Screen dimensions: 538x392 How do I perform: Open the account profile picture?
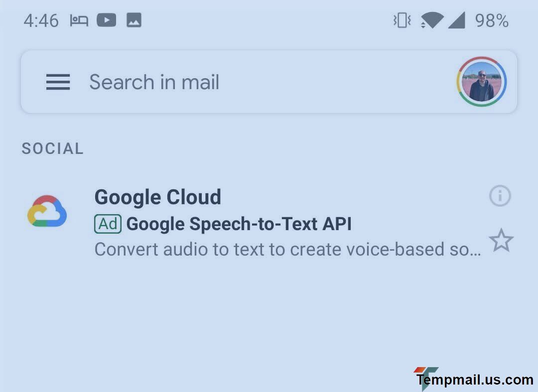click(x=481, y=82)
